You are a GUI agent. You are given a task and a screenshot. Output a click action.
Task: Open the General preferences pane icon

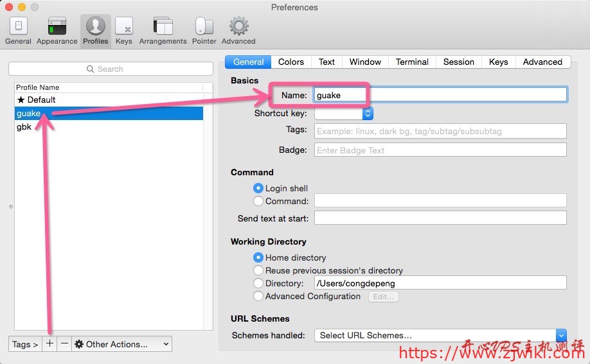18,30
